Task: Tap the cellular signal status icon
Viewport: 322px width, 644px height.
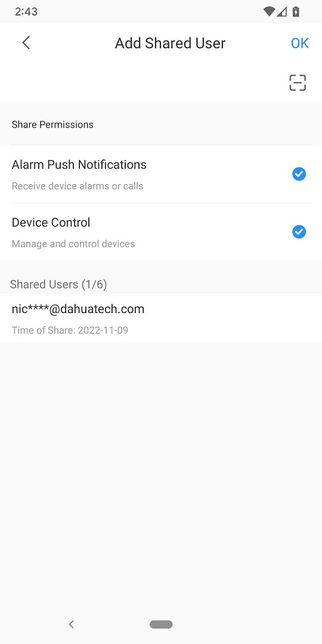Action: pos(281,11)
